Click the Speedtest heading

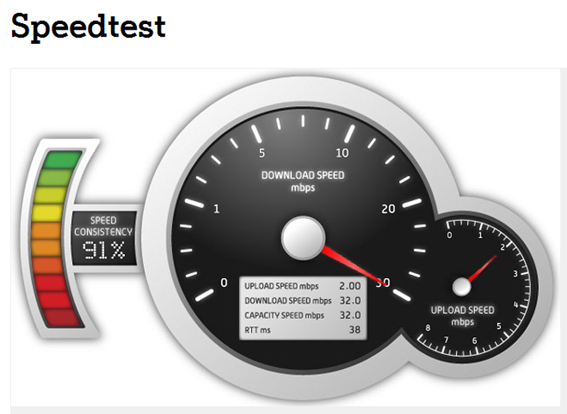click(89, 28)
